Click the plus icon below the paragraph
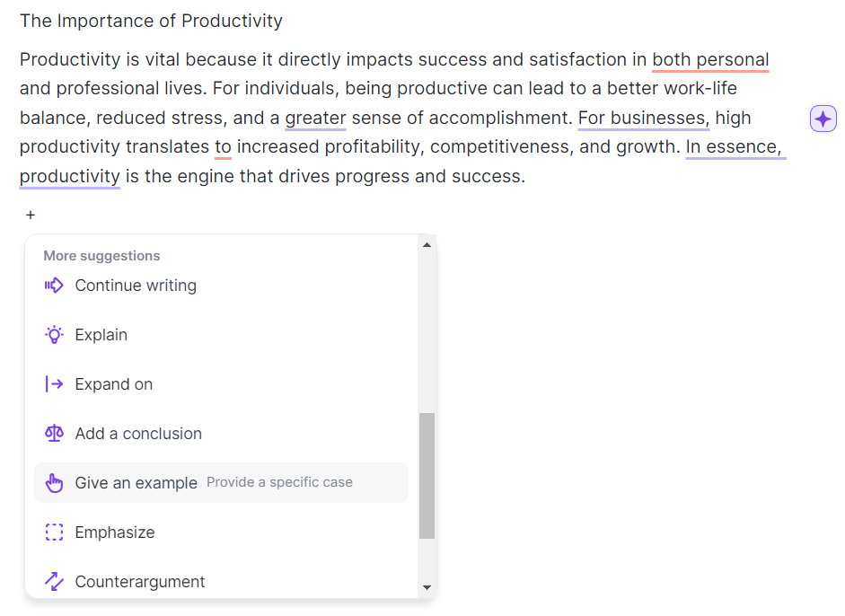Image resolution: width=845 pixels, height=616 pixels. (31, 216)
